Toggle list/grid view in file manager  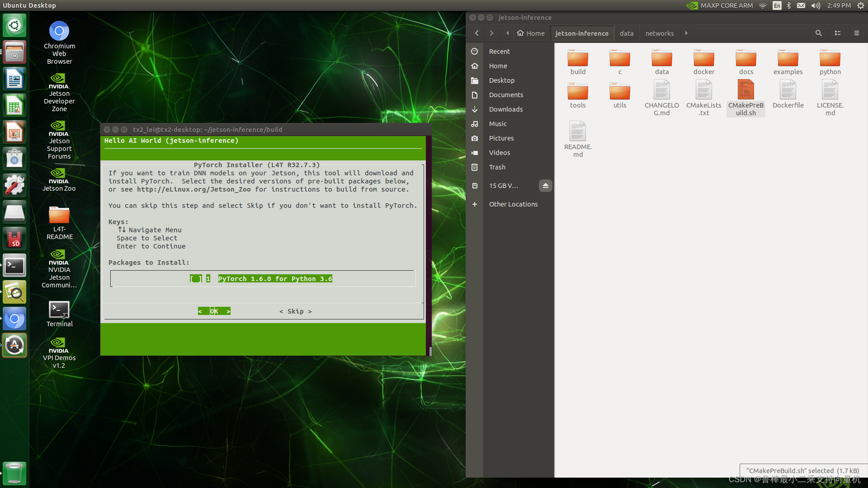[x=837, y=33]
